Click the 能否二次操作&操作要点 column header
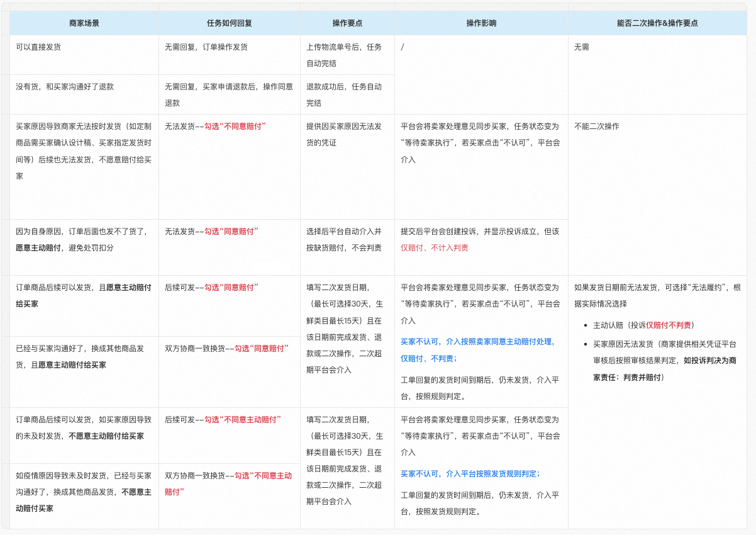756x535 pixels. pyautogui.click(x=659, y=23)
